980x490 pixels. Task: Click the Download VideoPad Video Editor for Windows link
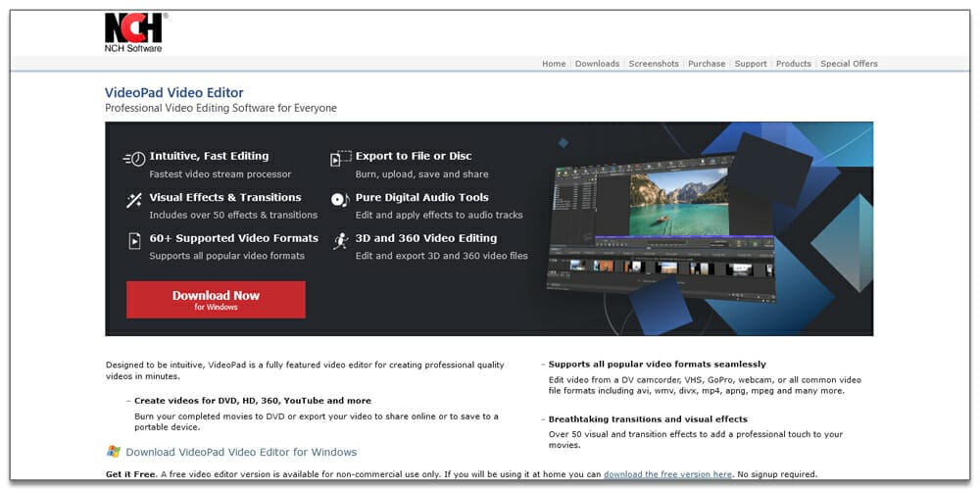click(x=241, y=452)
